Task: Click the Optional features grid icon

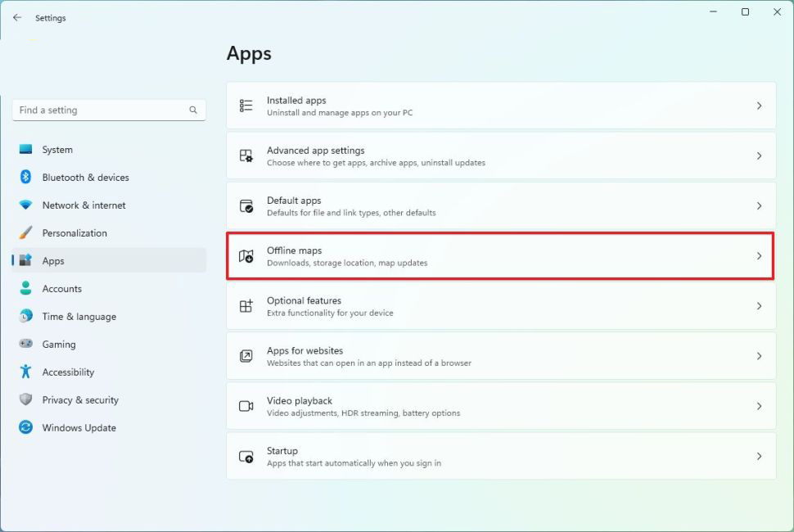Action: [x=246, y=306]
